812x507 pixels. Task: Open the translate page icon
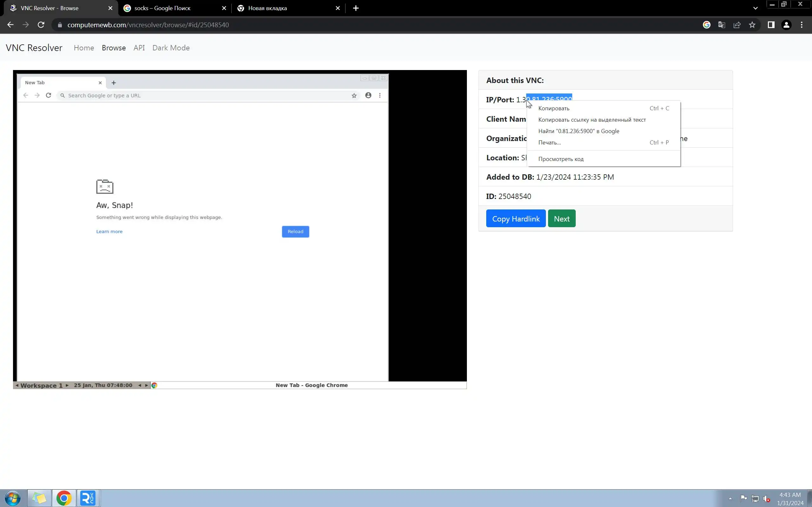[x=721, y=25]
